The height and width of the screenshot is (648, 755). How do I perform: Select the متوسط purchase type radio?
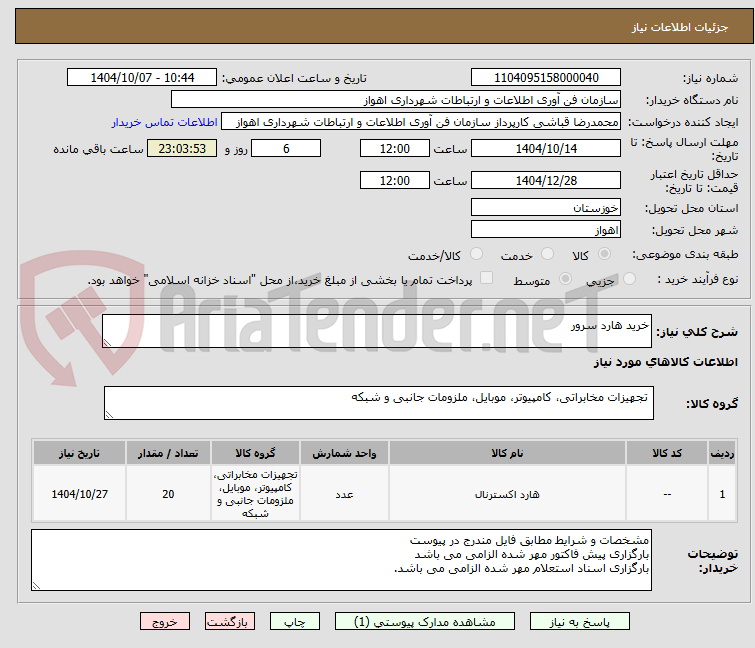tap(565, 279)
